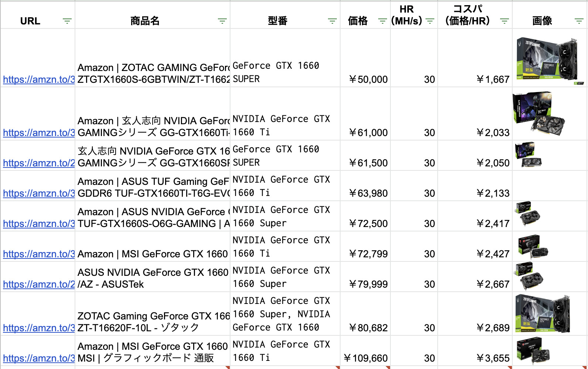Image resolution: width=588 pixels, height=369 pixels.
Task: Select the 型番 header cell
Action: (x=285, y=15)
